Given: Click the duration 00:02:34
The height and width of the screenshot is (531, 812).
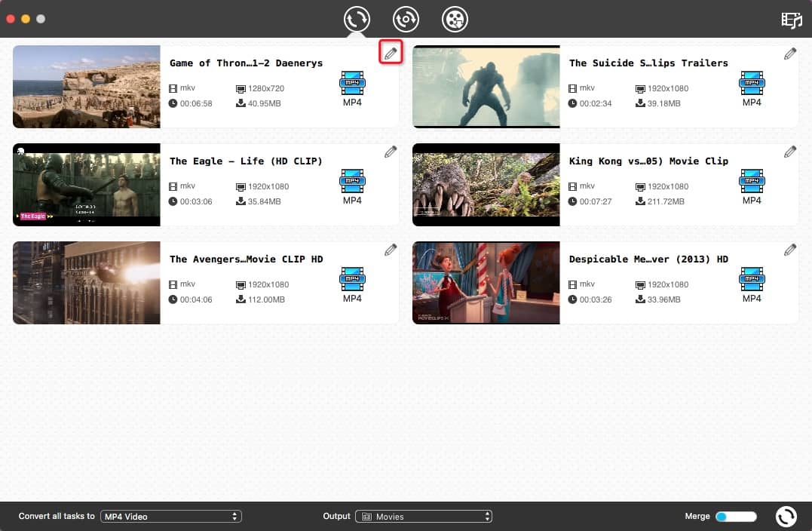Looking at the screenshot, I should click(596, 103).
